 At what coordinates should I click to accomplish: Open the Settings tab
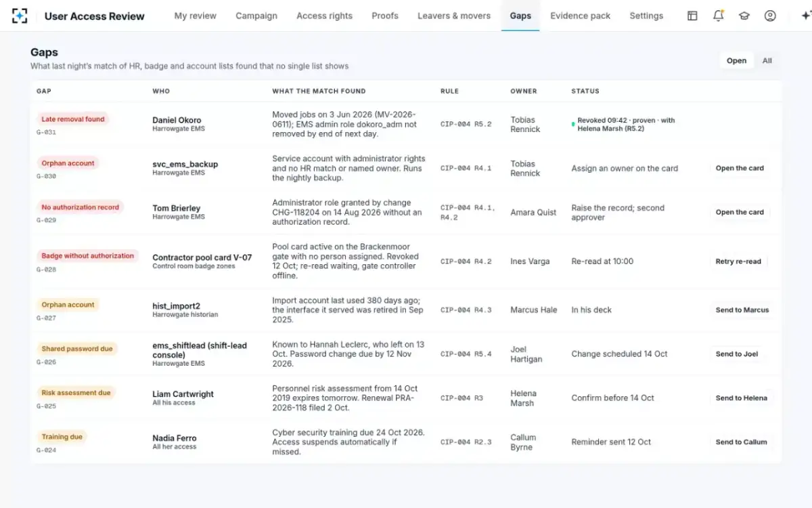pyautogui.click(x=646, y=16)
